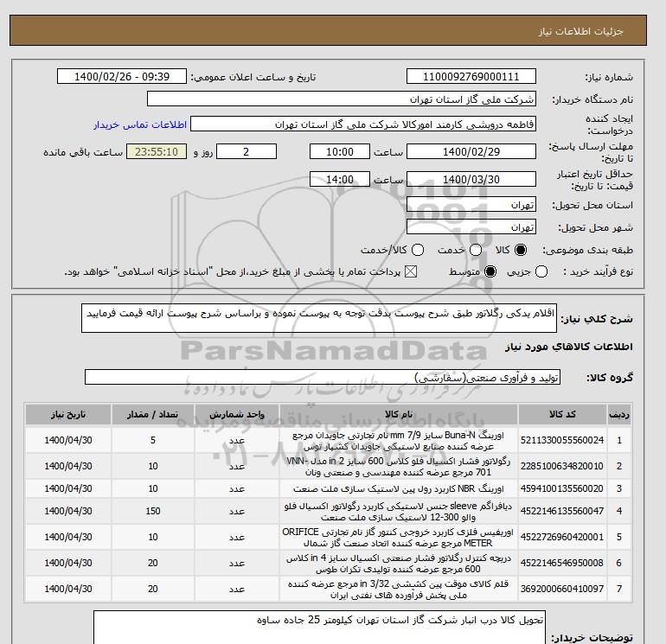Click the need number field 1100092769000111

click(x=471, y=76)
